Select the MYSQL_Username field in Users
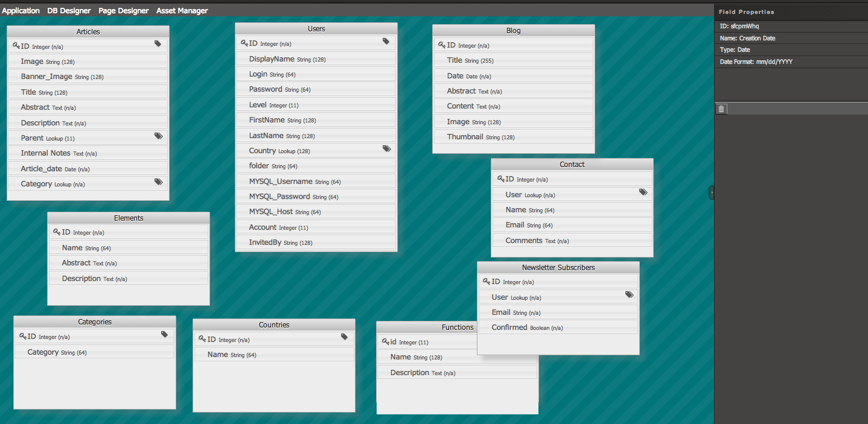Image resolution: width=868 pixels, height=424 pixels. click(316, 182)
